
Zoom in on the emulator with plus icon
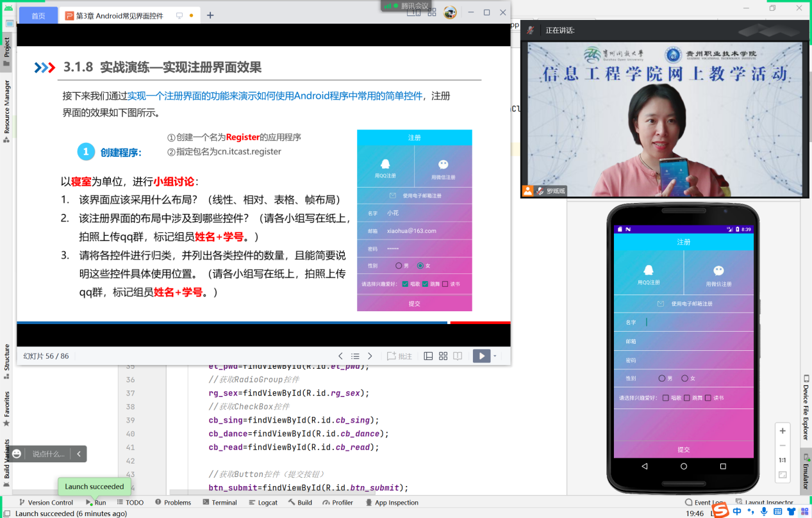pos(782,430)
